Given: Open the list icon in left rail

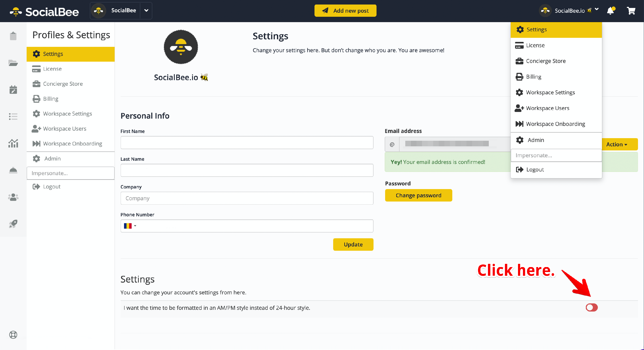Looking at the screenshot, I should click(13, 117).
